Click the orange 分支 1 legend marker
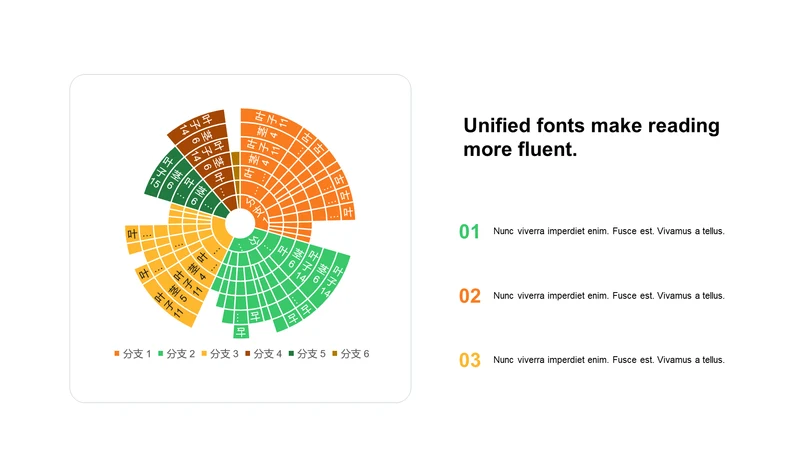 click(x=117, y=354)
